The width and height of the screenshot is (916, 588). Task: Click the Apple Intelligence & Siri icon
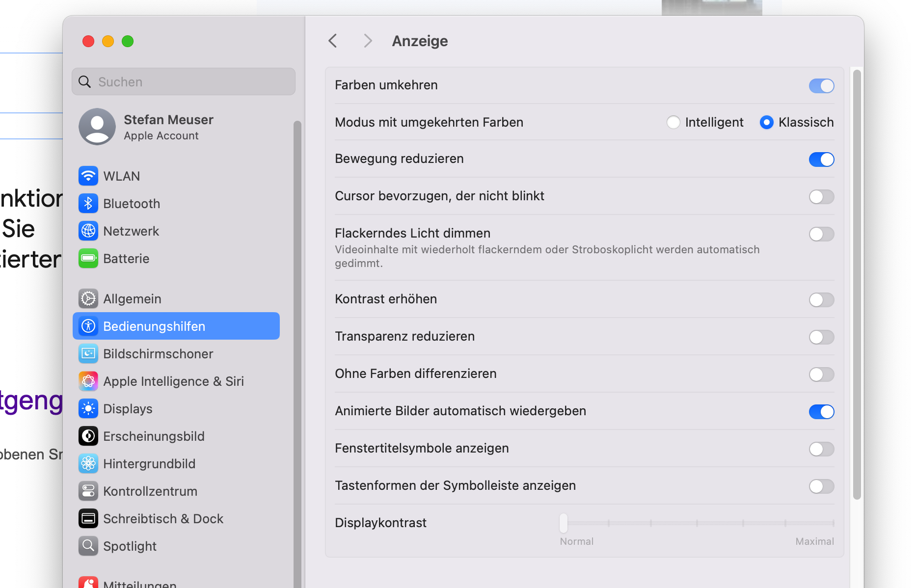88,381
